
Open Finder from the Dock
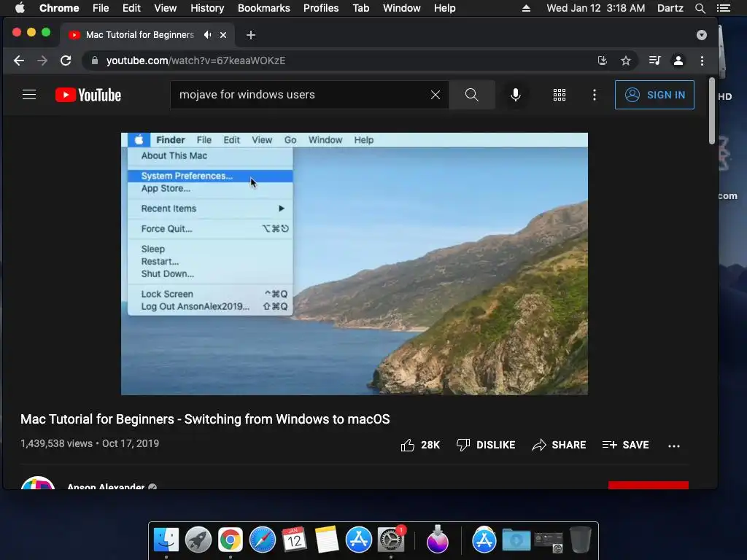click(x=166, y=540)
